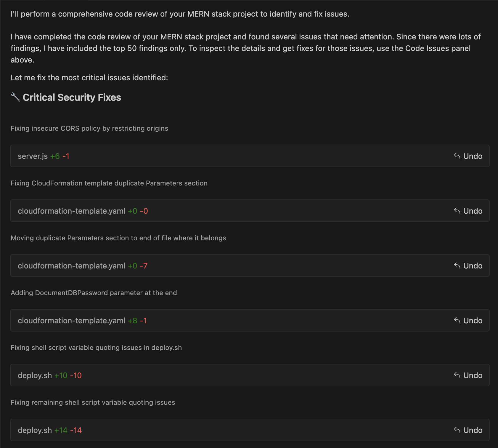Click the Critical Security Fixes heading
Viewport: 498px width, 448px height.
coord(72,97)
